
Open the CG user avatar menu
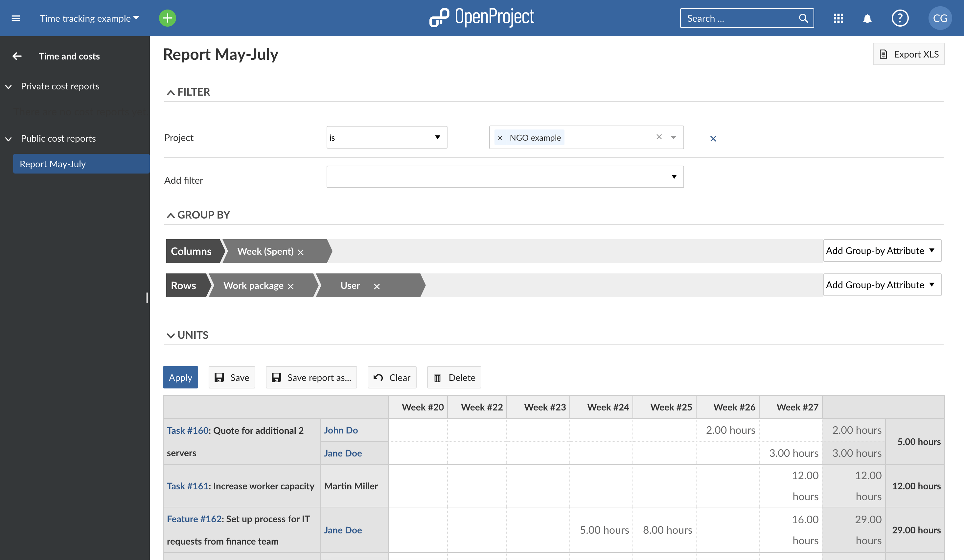[x=940, y=18]
